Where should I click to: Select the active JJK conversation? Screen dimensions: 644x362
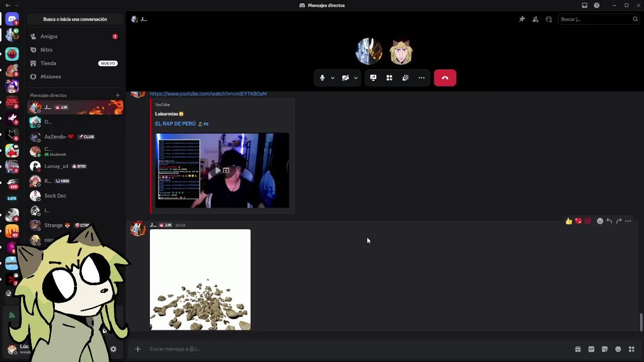point(74,107)
